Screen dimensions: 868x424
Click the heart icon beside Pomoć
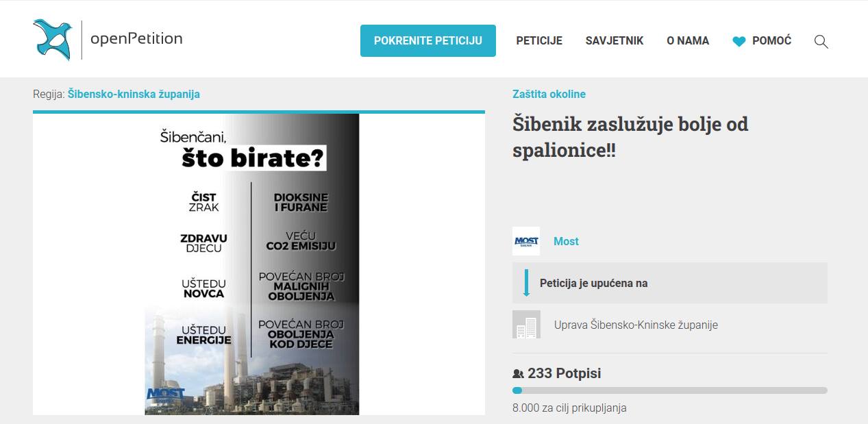[739, 41]
